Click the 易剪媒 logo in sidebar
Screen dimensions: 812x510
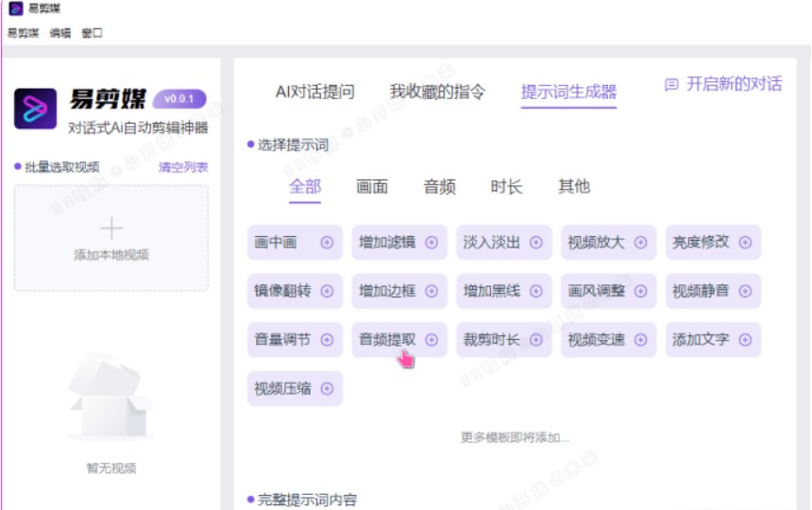tap(35, 109)
